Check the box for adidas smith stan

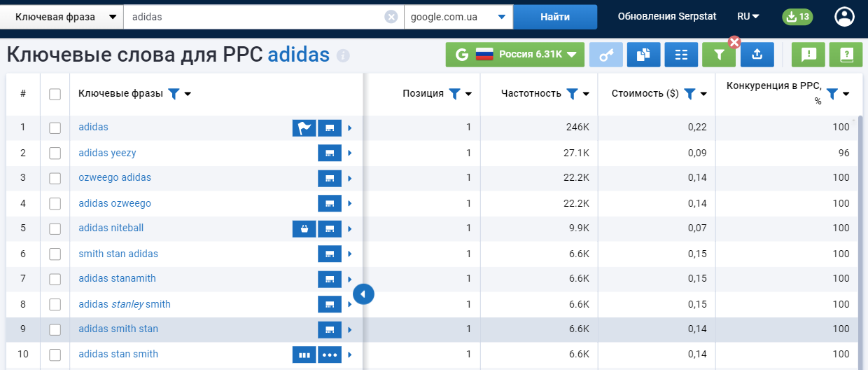[55, 329]
